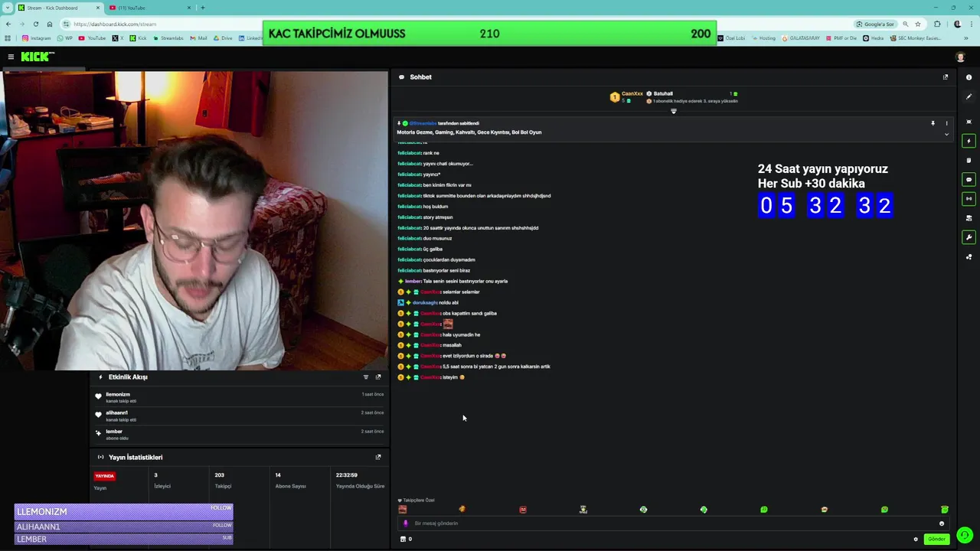
Task: Open the gift shop icon below chat
Action: 403,540
